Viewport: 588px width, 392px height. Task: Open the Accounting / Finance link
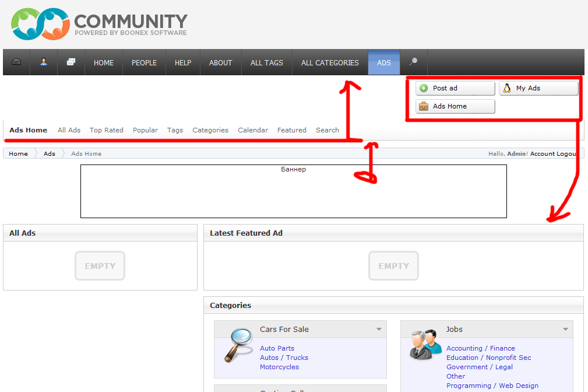click(480, 348)
